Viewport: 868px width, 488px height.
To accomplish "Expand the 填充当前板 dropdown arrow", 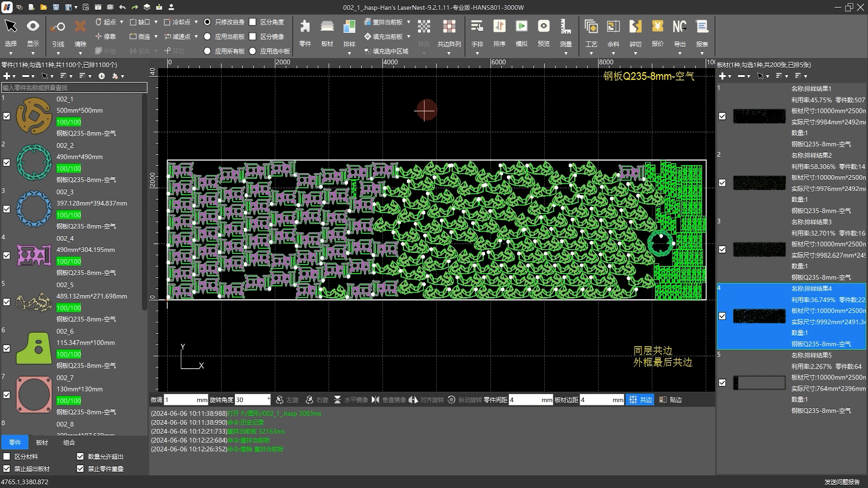I will click(x=409, y=37).
